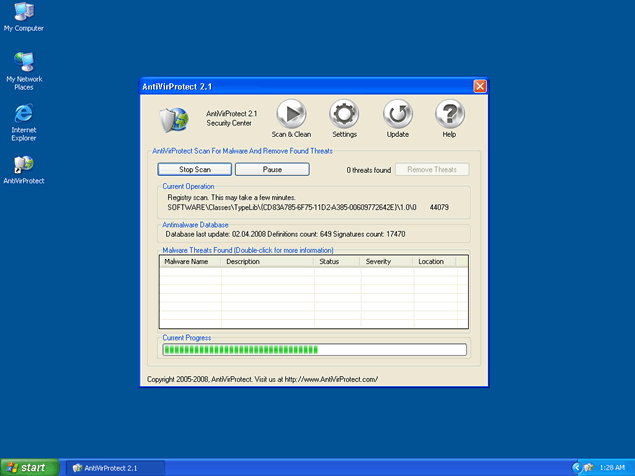Select the Internet Explorer desktop icon

pos(23,114)
